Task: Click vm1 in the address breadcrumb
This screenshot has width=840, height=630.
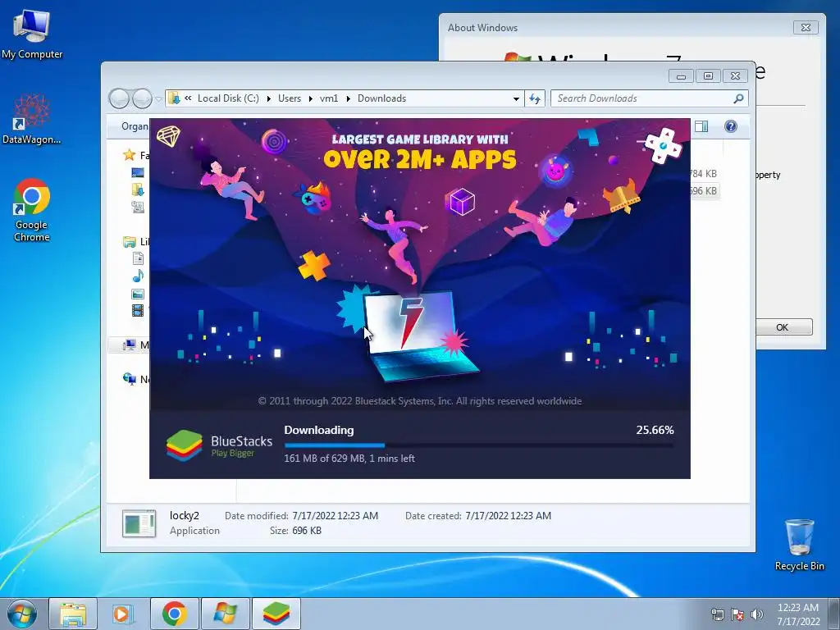Action: tap(329, 98)
